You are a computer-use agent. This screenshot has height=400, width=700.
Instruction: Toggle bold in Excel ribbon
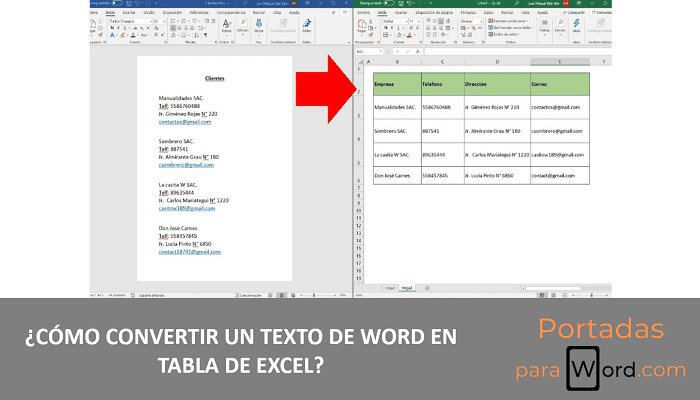tap(386, 28)
